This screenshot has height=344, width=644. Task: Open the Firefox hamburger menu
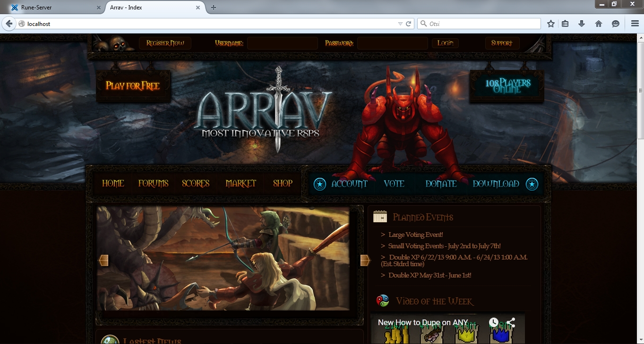coord(635,24)
